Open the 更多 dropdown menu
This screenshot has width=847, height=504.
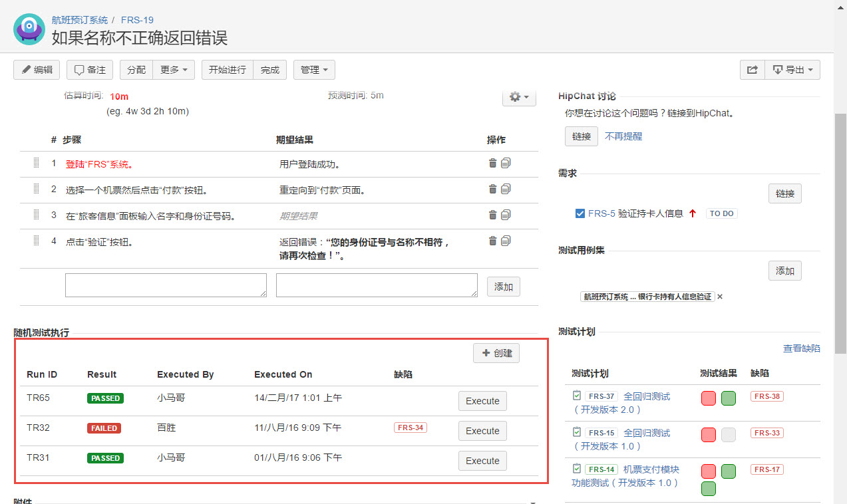[x=174, y=70]
